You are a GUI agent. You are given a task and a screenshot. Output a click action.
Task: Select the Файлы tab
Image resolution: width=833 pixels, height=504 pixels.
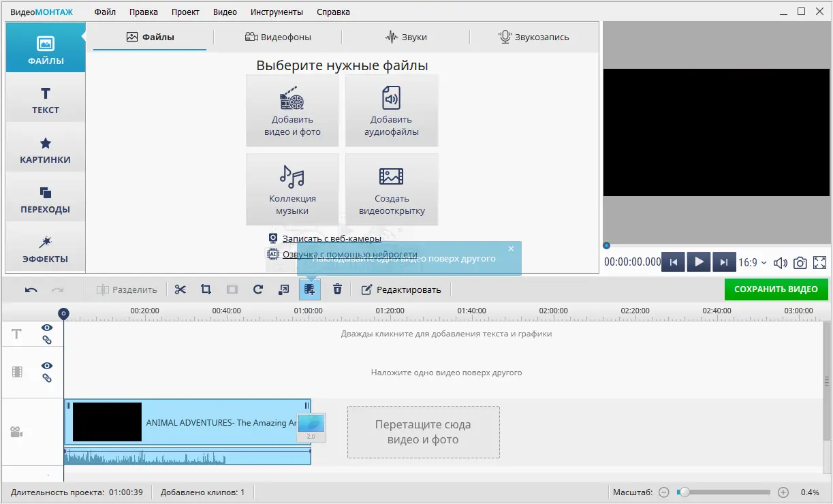tap(150, 37)
